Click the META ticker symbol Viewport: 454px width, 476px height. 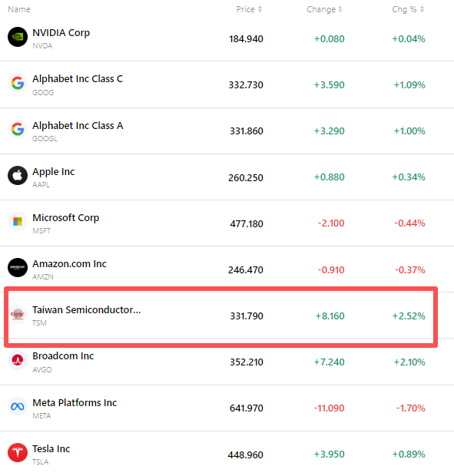pos(41,415)
